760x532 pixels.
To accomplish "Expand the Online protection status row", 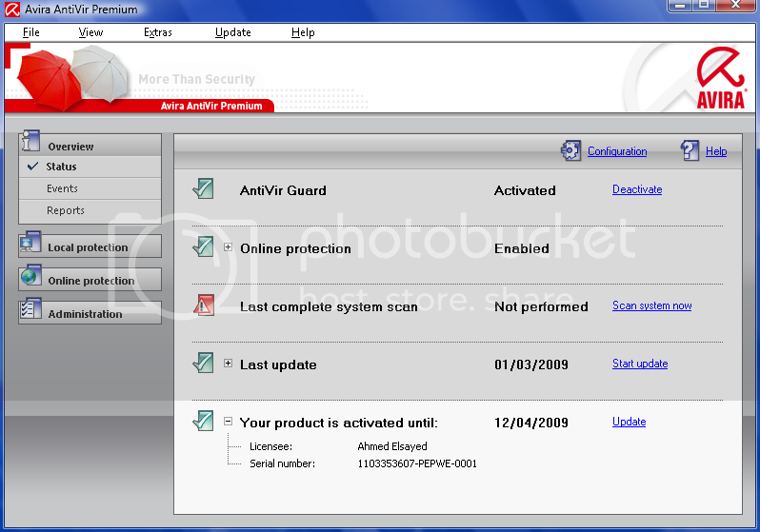I will [x=229, y=247].
